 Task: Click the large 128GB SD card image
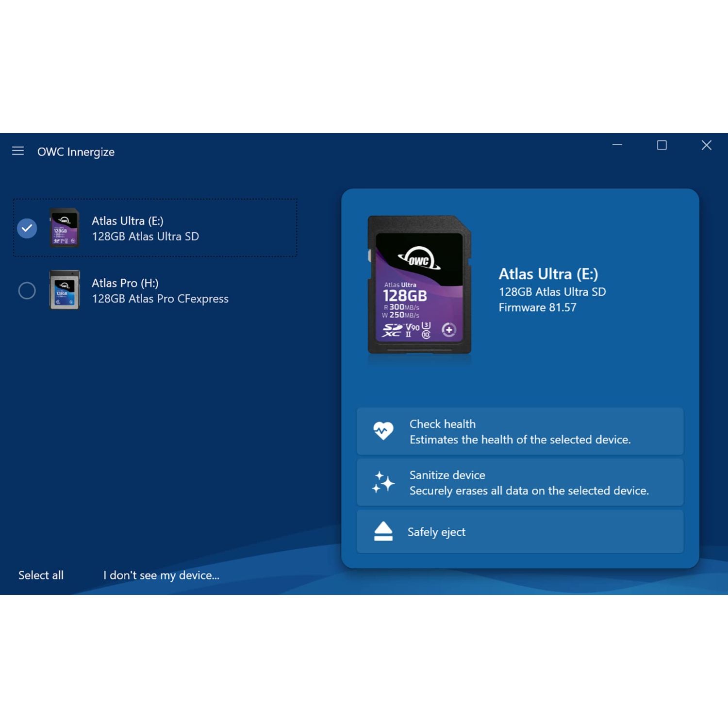(419, 286)
